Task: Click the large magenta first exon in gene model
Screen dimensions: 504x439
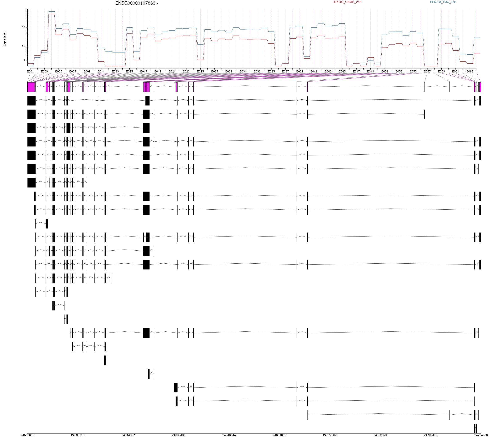Action: click(31, 87)
